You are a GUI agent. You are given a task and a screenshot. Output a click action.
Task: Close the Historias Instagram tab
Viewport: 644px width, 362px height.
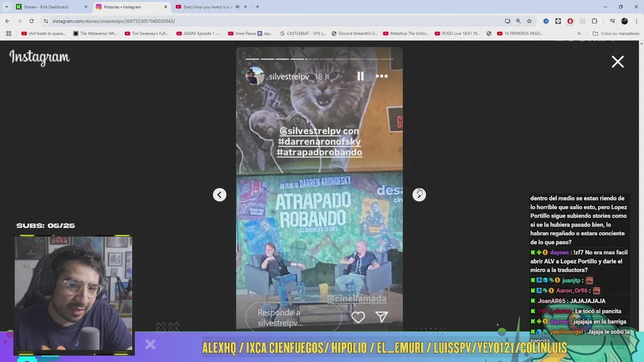click(x=166, y=7)
